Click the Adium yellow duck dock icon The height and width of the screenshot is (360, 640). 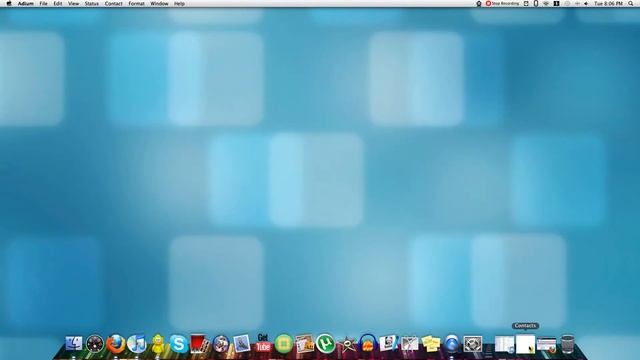(158, 344)
